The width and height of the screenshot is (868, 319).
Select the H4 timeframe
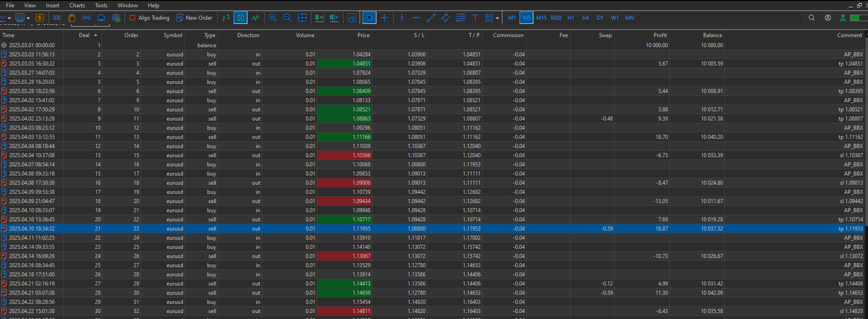(x=585, y=18)
